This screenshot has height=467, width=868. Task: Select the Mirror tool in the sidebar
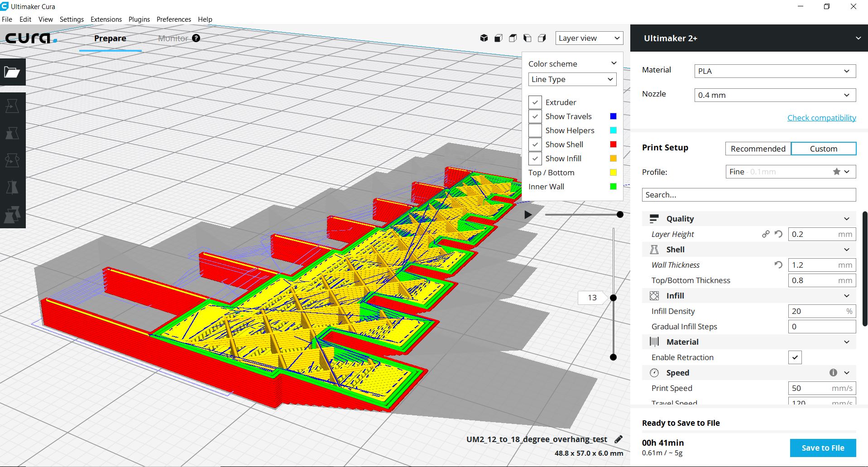click(12, 187)
